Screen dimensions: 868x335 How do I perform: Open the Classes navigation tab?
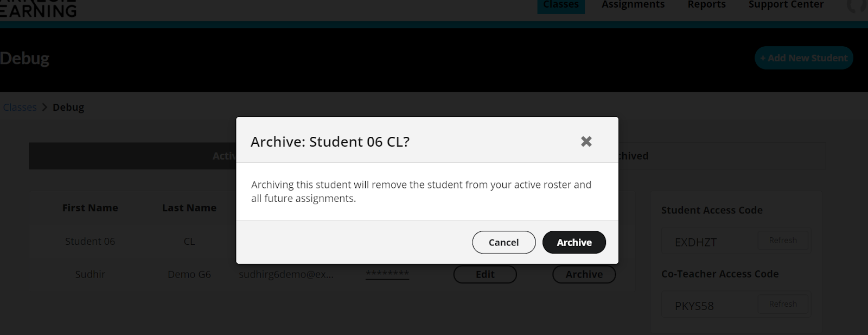pyautogui.click(x=560, y=5)
